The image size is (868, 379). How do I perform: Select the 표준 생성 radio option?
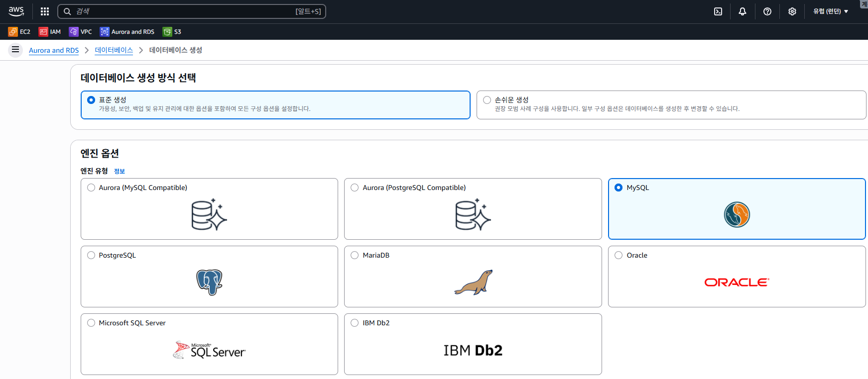click(91, 100)
